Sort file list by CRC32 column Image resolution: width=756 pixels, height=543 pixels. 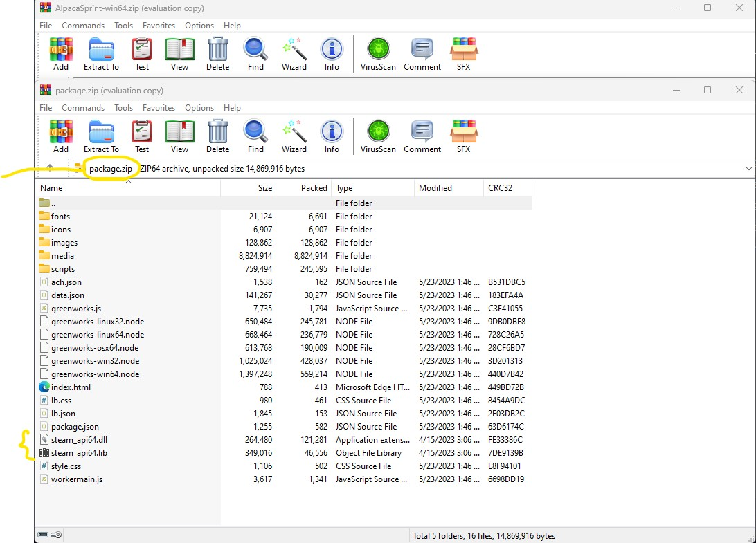click(x=507, y=188)
